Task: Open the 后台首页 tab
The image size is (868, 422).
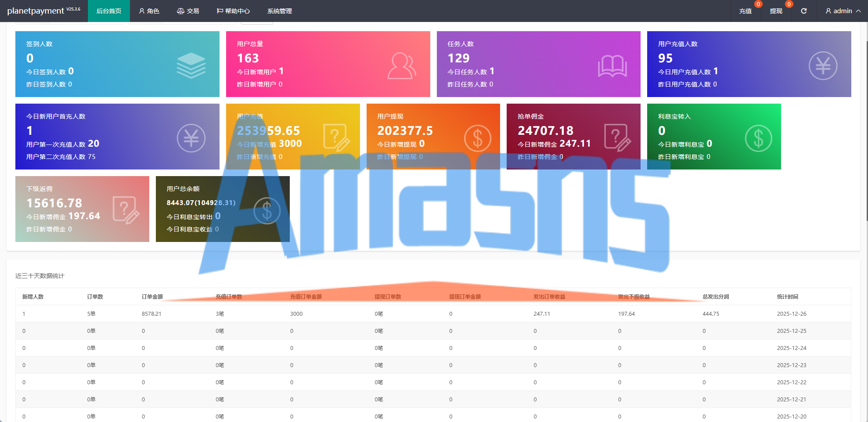Action: [109, 11]
